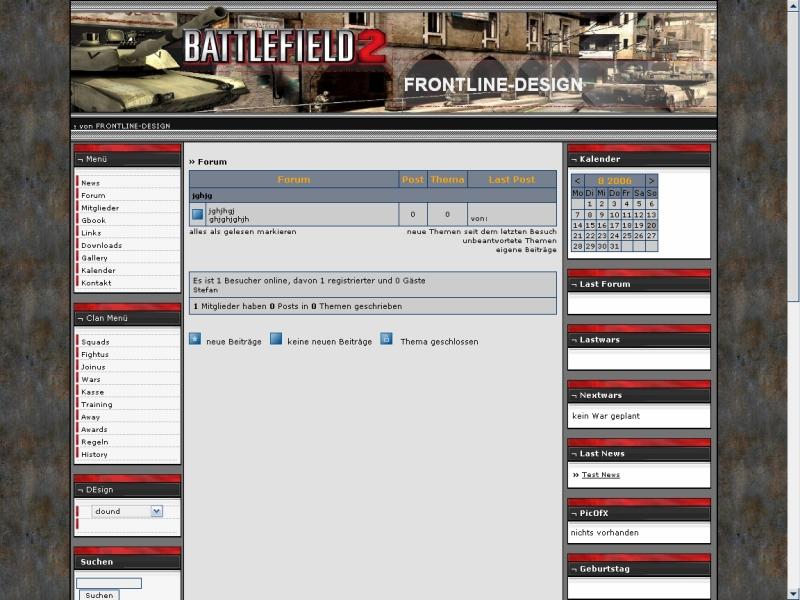Select day 15 in the Kalender
The image size is (800, 600).
pos(590,225)
